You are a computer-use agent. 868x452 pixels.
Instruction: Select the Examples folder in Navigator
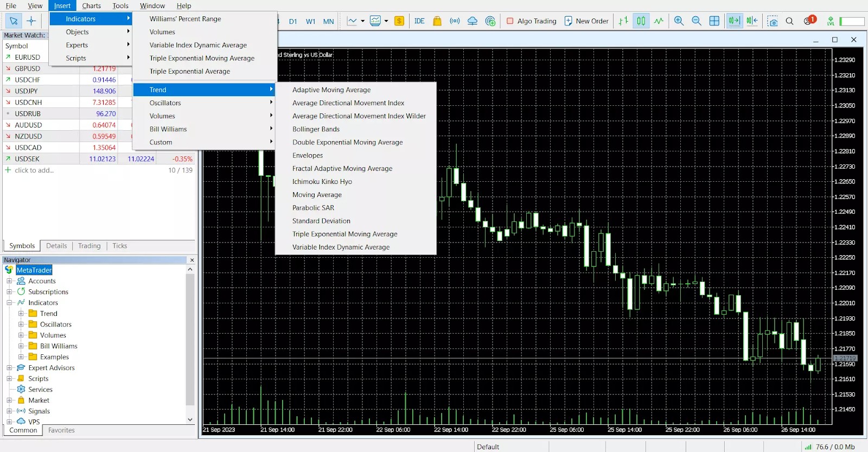point(54,357)
